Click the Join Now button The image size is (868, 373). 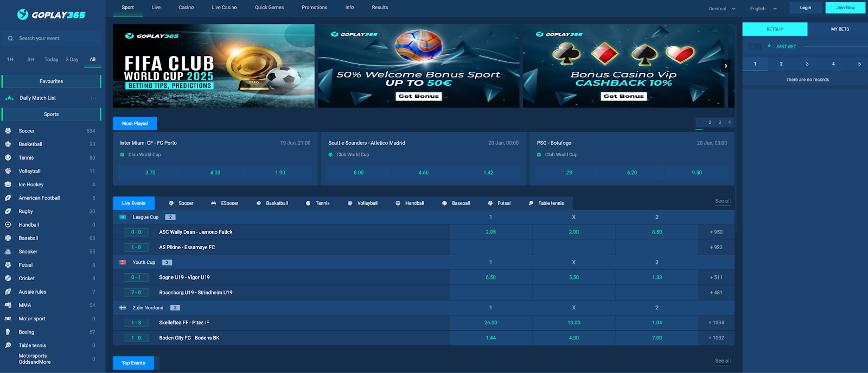point(845,8)
